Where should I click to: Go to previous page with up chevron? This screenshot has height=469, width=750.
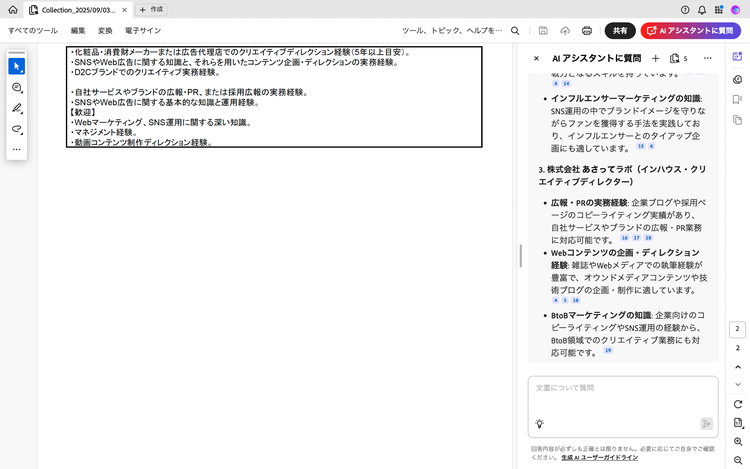click(738, 367)
